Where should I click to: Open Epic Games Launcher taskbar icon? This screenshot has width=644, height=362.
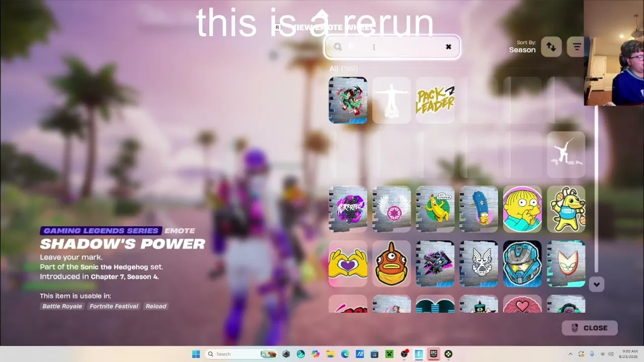pos(433,354)
